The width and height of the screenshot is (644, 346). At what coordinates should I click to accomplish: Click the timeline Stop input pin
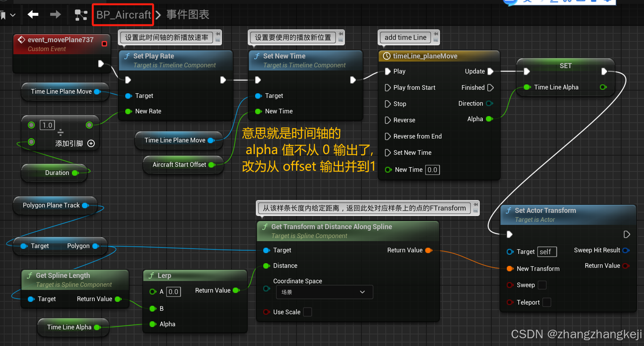pyautogui.click(x=388, y=104)
